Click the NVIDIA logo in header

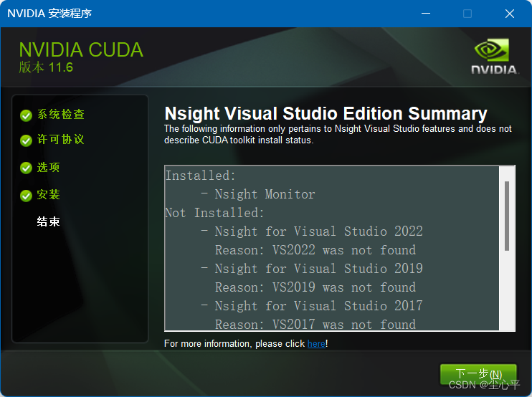(x=494, y=57)
